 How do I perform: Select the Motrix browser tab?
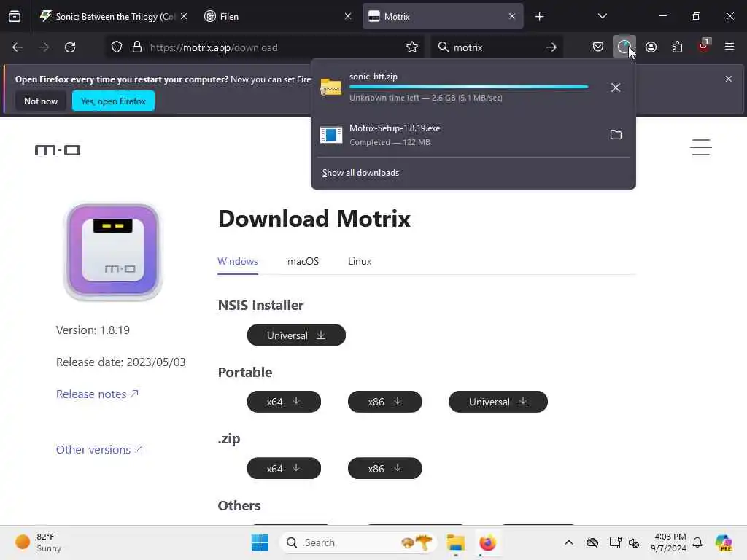pyautogui.click(x=443, y=16)
